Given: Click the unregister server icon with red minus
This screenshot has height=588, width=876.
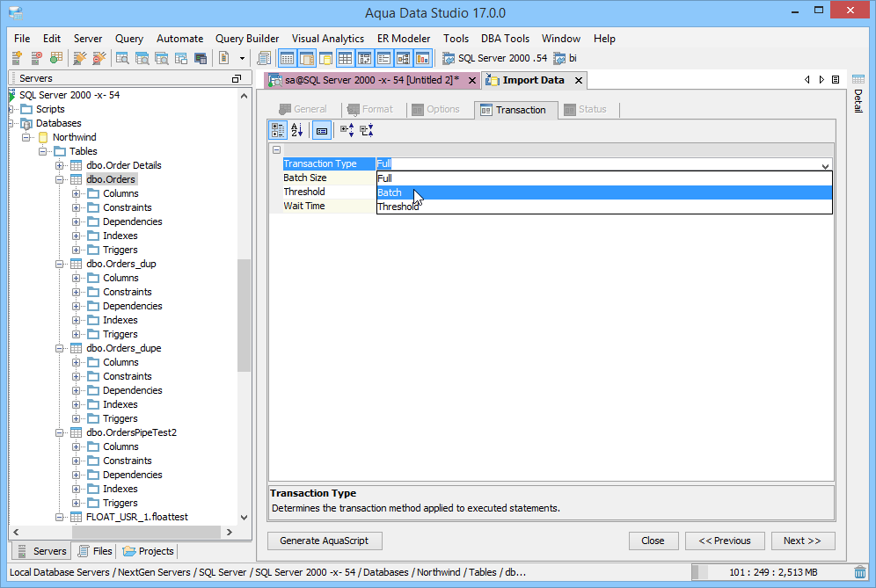Looking at the screenshot, I should click(x=36, y=58).
